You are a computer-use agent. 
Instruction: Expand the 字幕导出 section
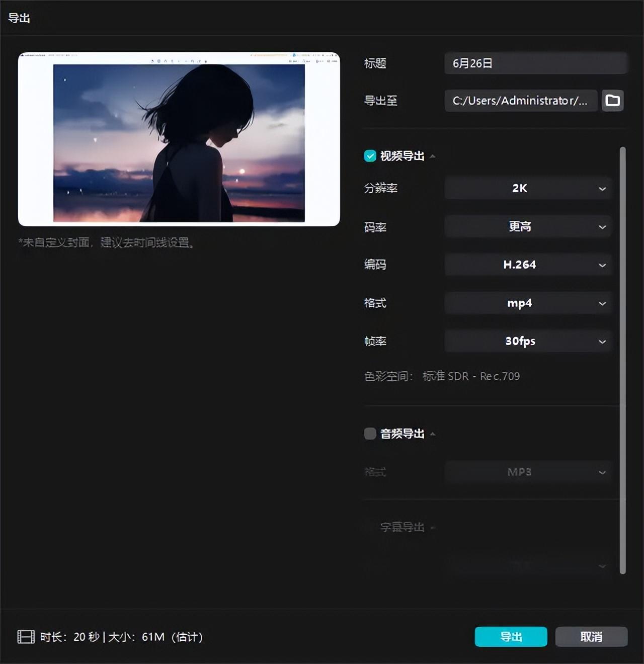point(432,528)
